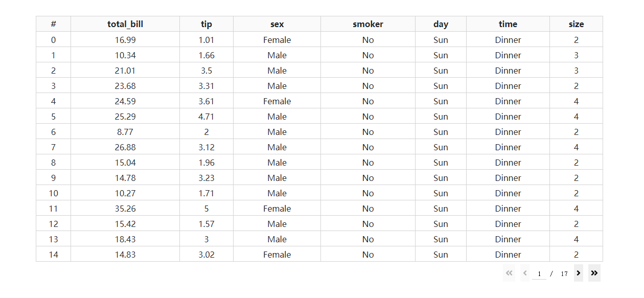Click the Female cell in row 0

coord(277,39)
